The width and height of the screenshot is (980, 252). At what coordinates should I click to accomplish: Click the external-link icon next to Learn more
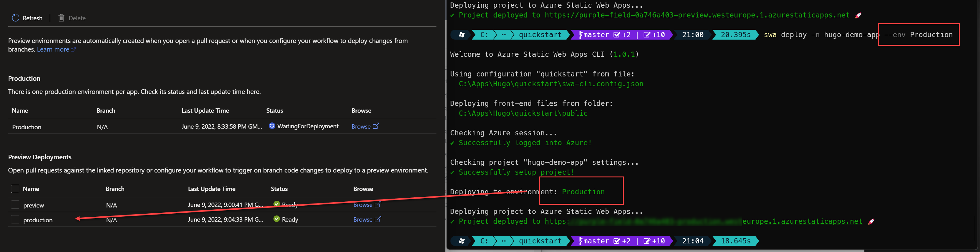coord(73,49)
